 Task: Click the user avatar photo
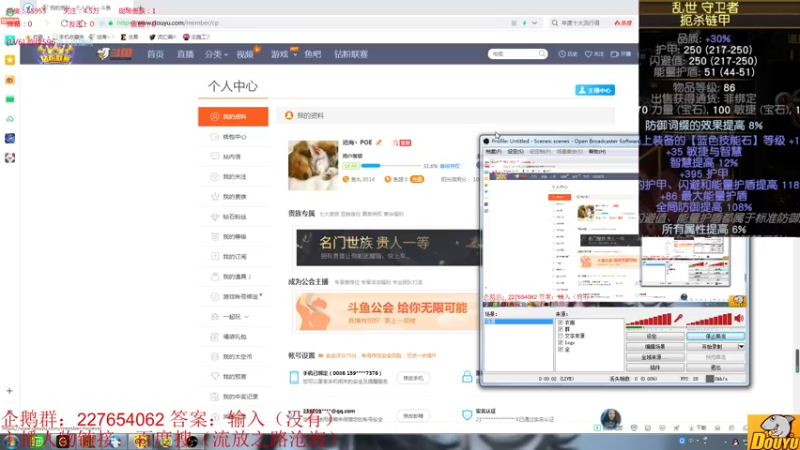(x=313, y=165)
